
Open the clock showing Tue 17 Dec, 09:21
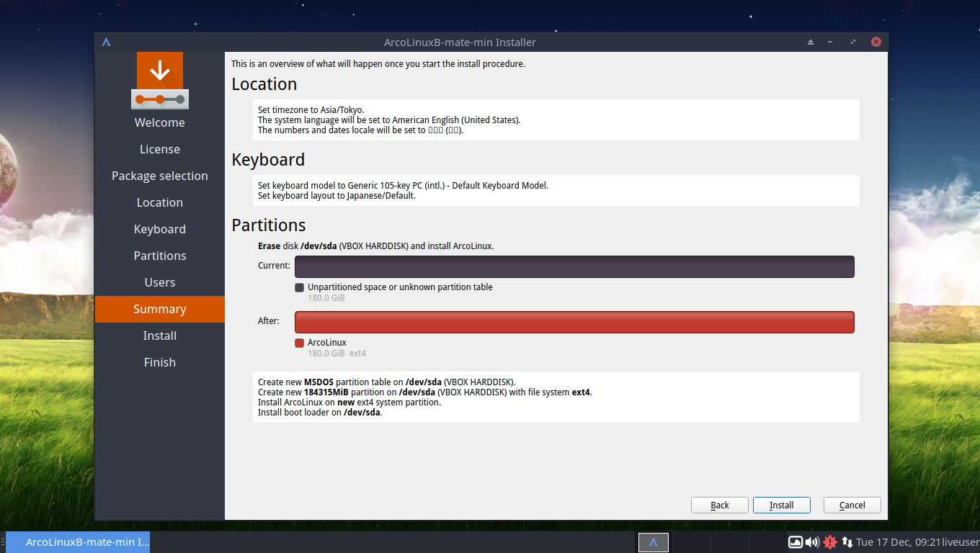pos(897,542)
